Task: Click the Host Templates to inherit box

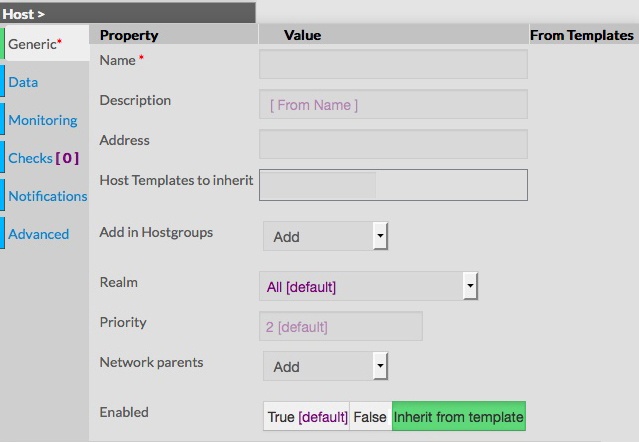Action: [393, 185]
